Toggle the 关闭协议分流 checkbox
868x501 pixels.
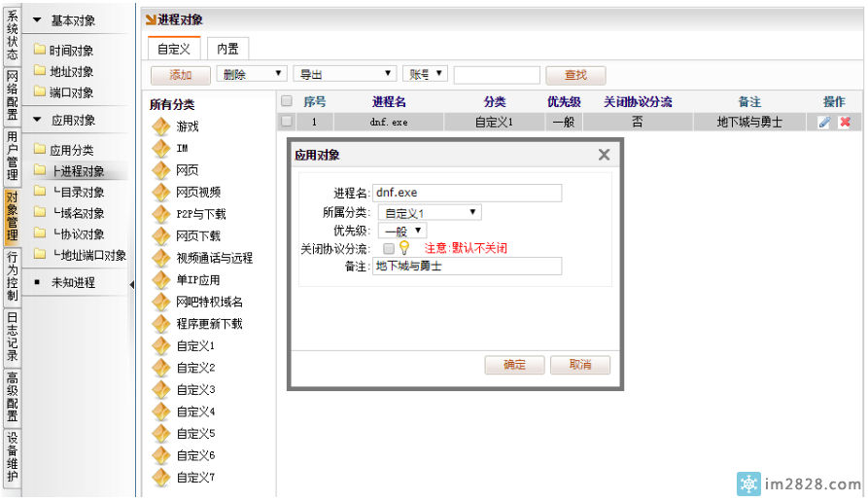[389, 249]
